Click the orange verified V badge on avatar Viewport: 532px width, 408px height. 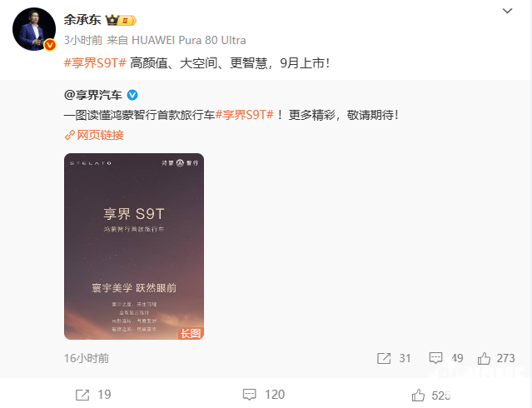point(50,45)
